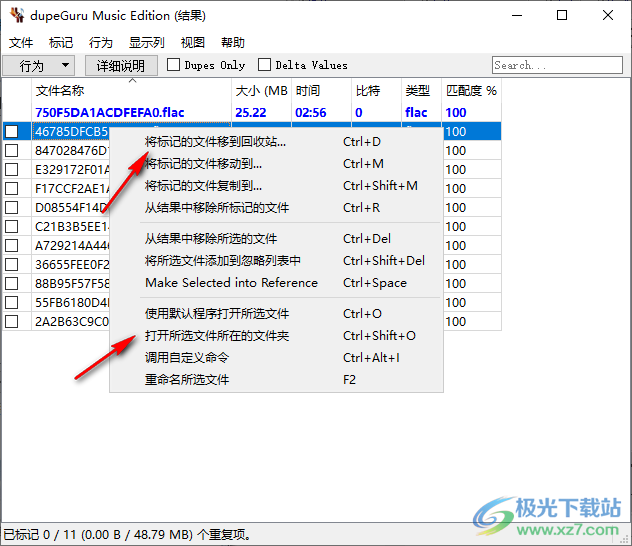Image resolution: width=632 pixels, height=546 pixels.
Task: Select the reference file 750F5DA1ACDFEFA0.flac
Action: point(110,112)
